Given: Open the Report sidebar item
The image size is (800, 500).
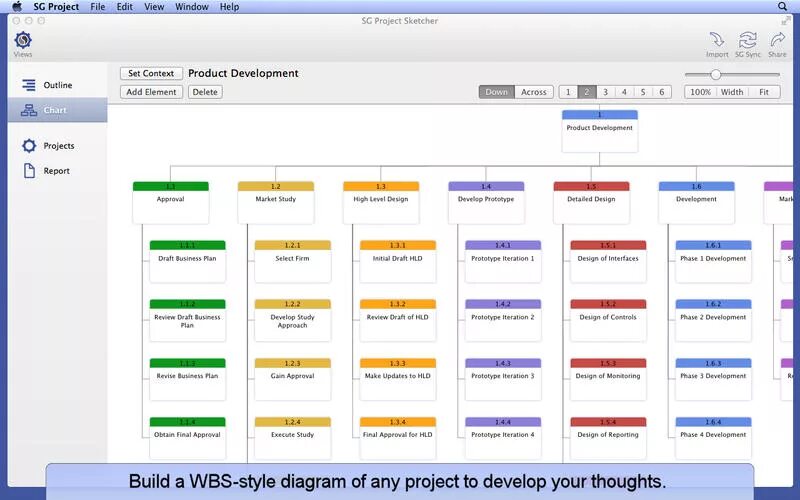Looking at the screenshot, I should (57, 171).
